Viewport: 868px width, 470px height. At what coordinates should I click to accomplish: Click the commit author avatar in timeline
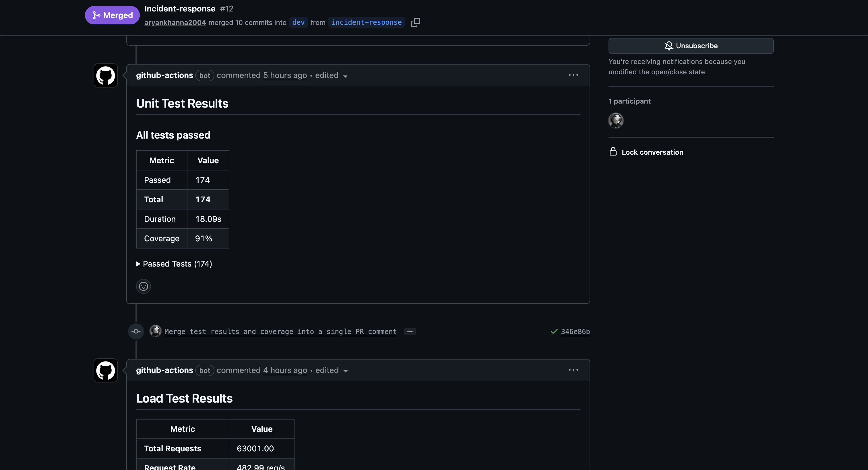pyautogui.click(x=155, y=331)
